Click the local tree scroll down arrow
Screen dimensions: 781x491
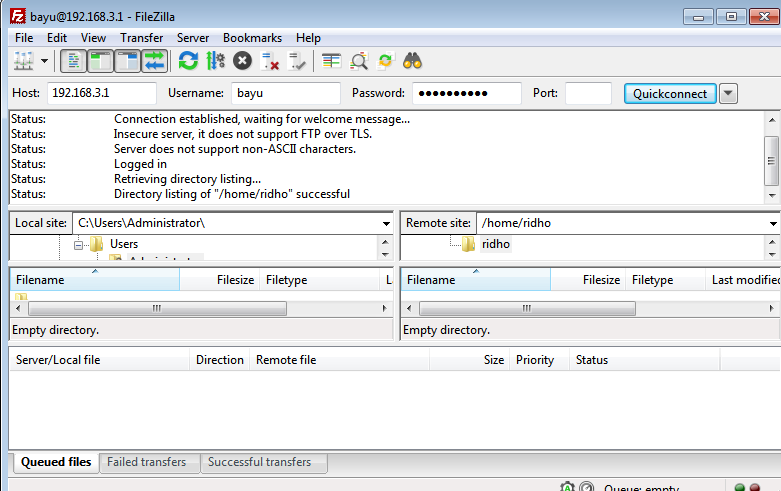[x=385, y=254]
